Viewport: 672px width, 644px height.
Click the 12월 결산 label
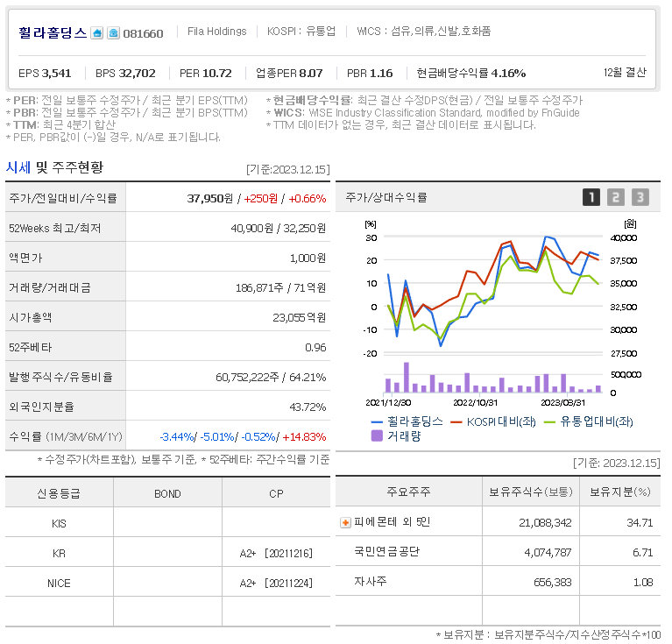[x=625, y=73]
